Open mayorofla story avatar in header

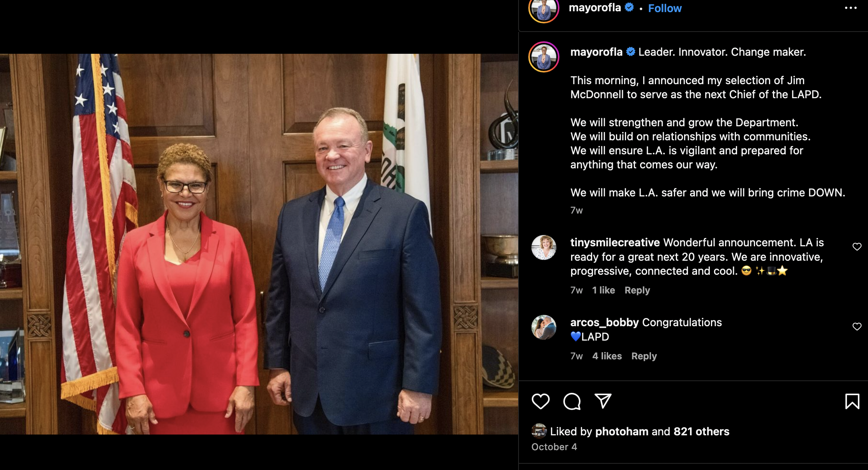click(543, 9)
